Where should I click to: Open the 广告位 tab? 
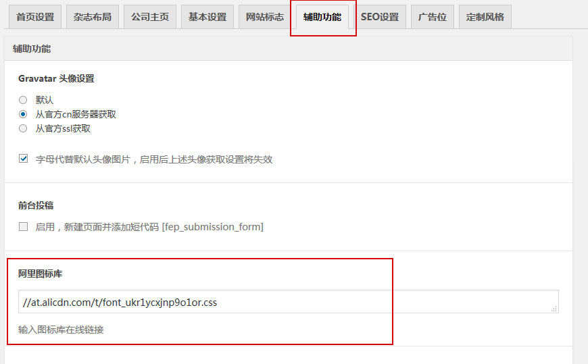[x=433, y=17]
